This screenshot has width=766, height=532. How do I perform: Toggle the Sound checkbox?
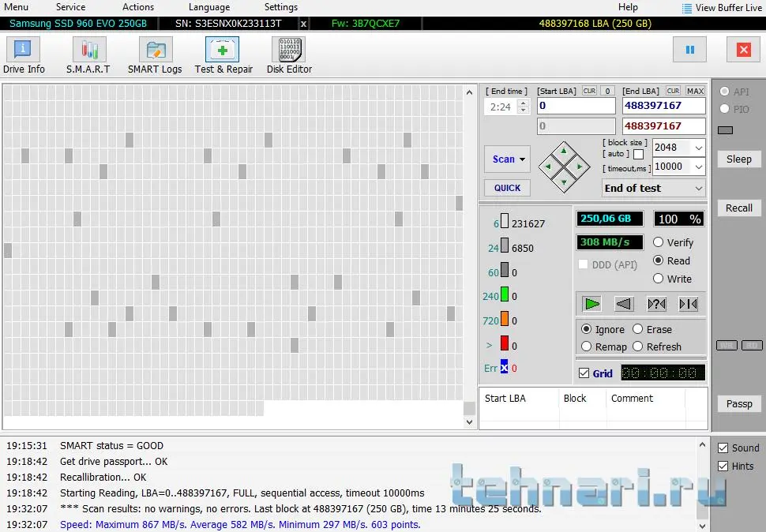click(723, 448)
